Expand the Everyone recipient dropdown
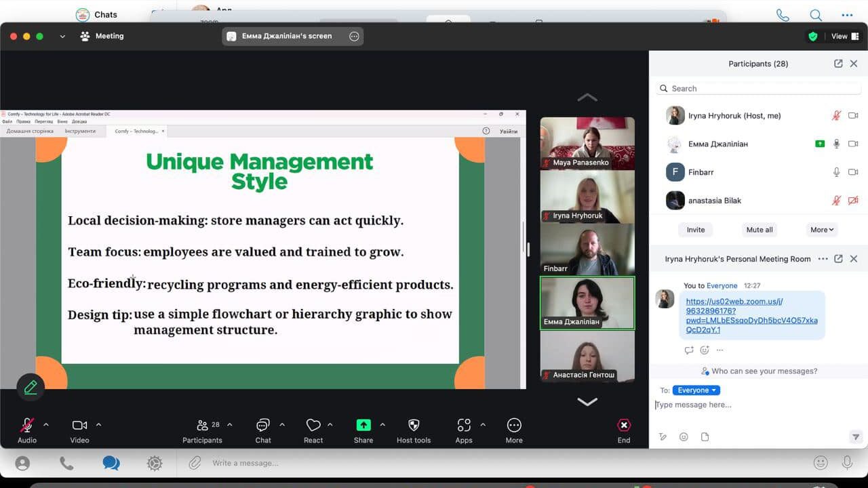This screenshot has height=488, width=868. [696, 390]
